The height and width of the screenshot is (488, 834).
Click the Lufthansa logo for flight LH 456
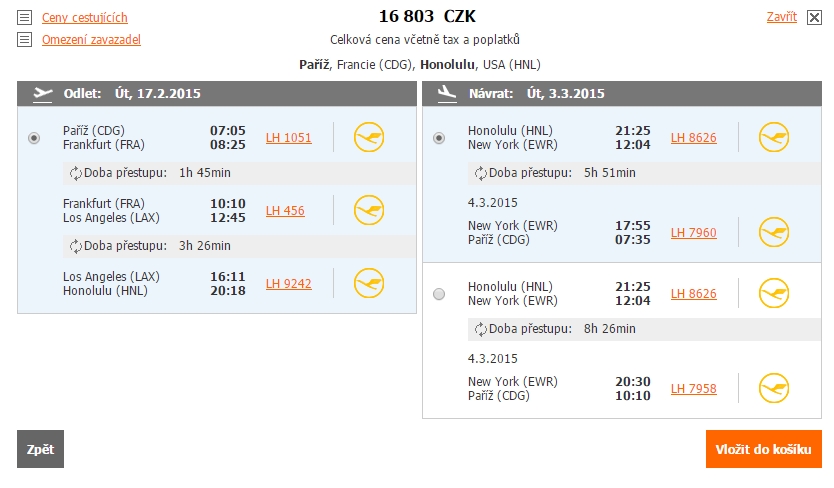(369, 210)
